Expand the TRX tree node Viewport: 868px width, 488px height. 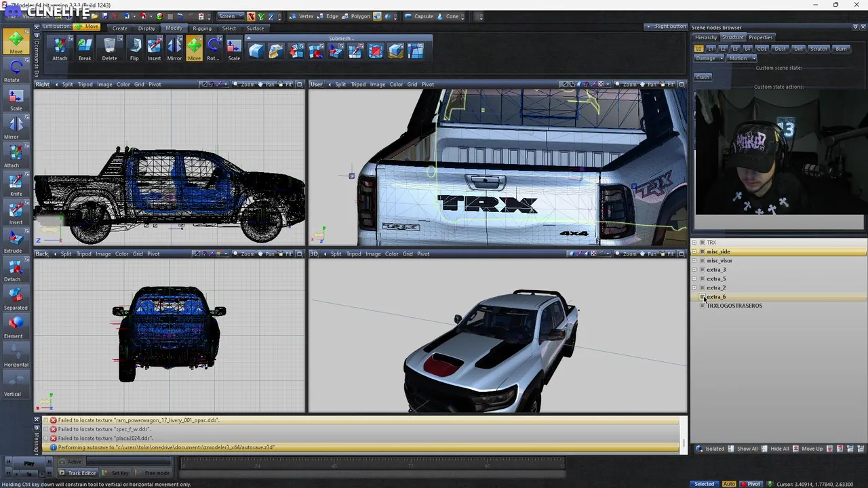694,243
